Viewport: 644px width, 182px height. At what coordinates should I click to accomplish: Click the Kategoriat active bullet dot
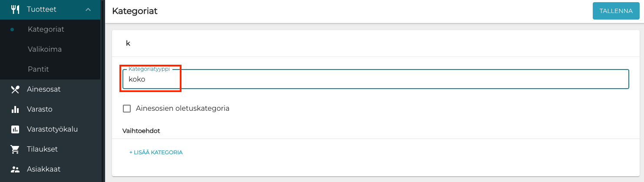point(12,30)
